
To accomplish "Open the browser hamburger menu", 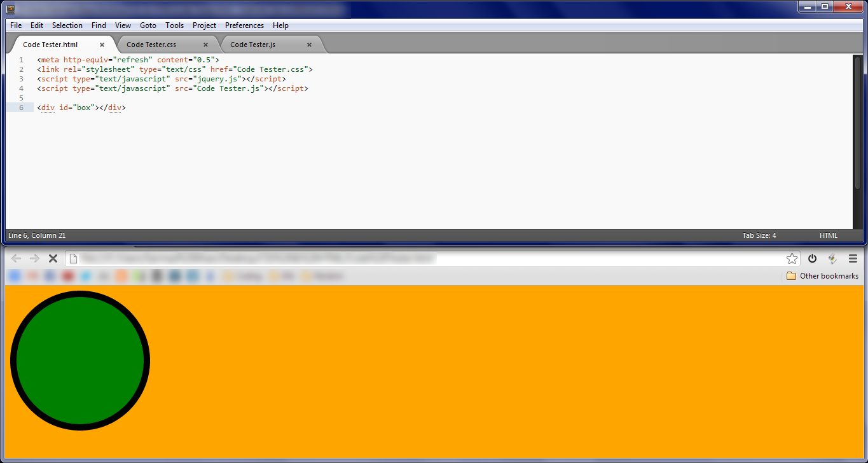I will [853, 258].
